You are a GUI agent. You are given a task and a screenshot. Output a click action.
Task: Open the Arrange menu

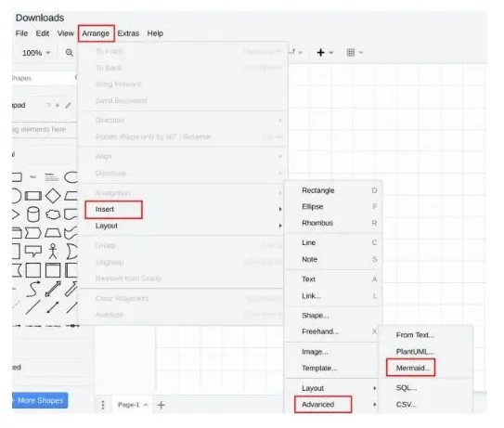click(x=96, y=33)
